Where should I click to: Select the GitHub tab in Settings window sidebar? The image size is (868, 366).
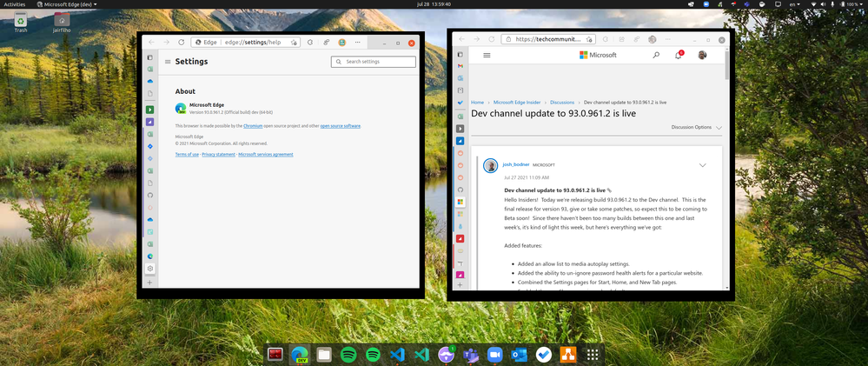[150, 195]
